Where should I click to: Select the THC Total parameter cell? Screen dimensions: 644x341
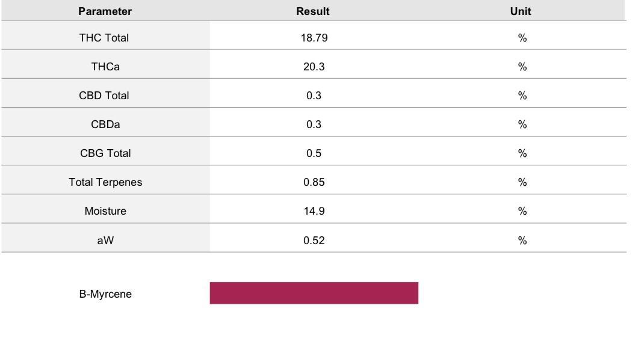(104, 38)
